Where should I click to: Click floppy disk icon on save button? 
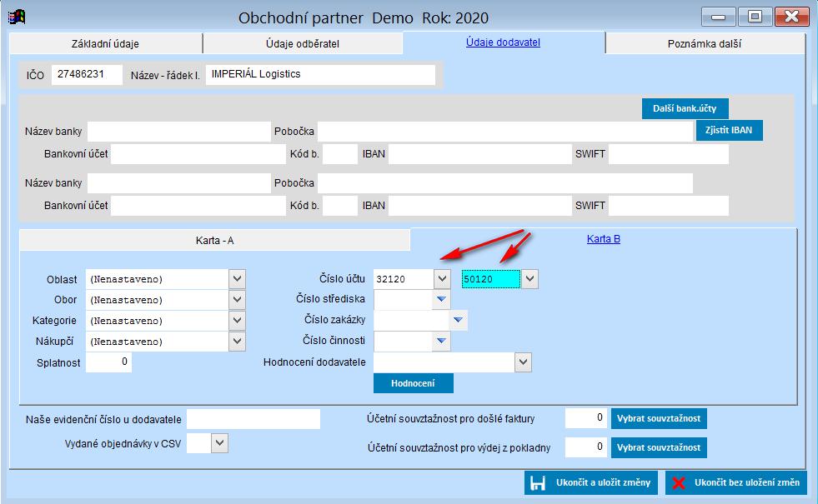point(538,482)
